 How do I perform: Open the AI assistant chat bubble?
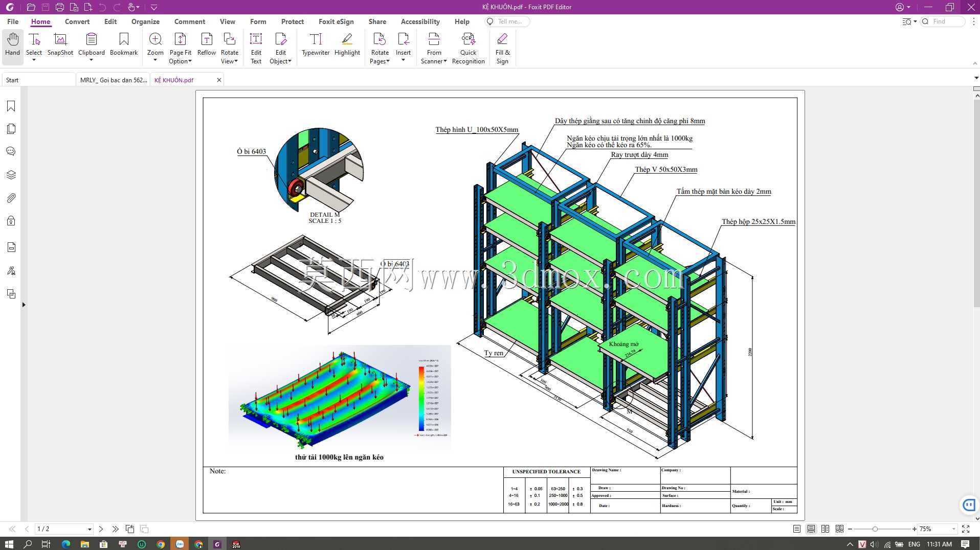pos(968,505)
